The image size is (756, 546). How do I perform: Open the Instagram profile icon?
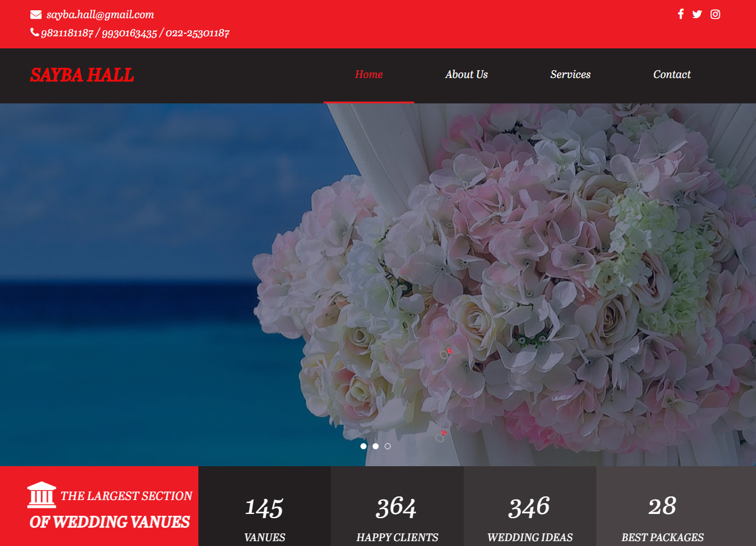click(x=715, y=14)
